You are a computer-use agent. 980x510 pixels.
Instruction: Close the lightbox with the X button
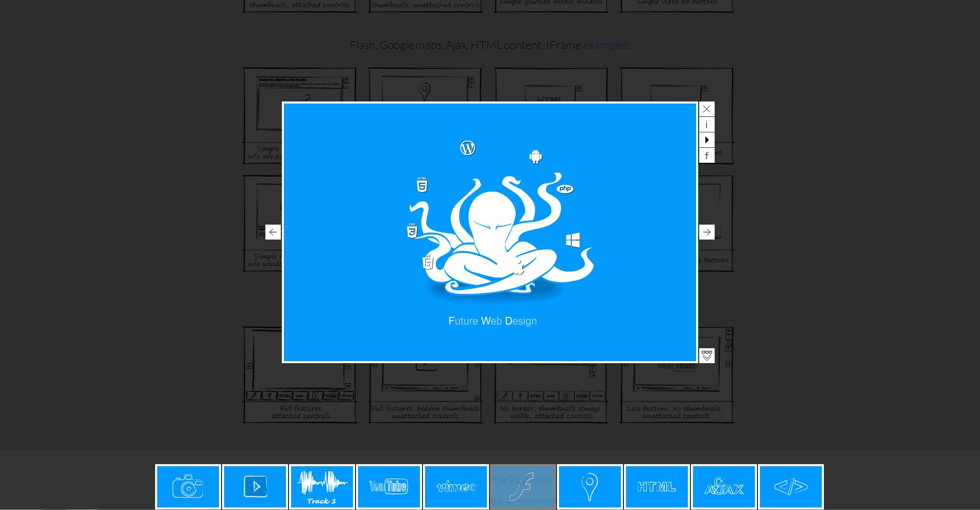pyautogui.click(x=706, y=109)
